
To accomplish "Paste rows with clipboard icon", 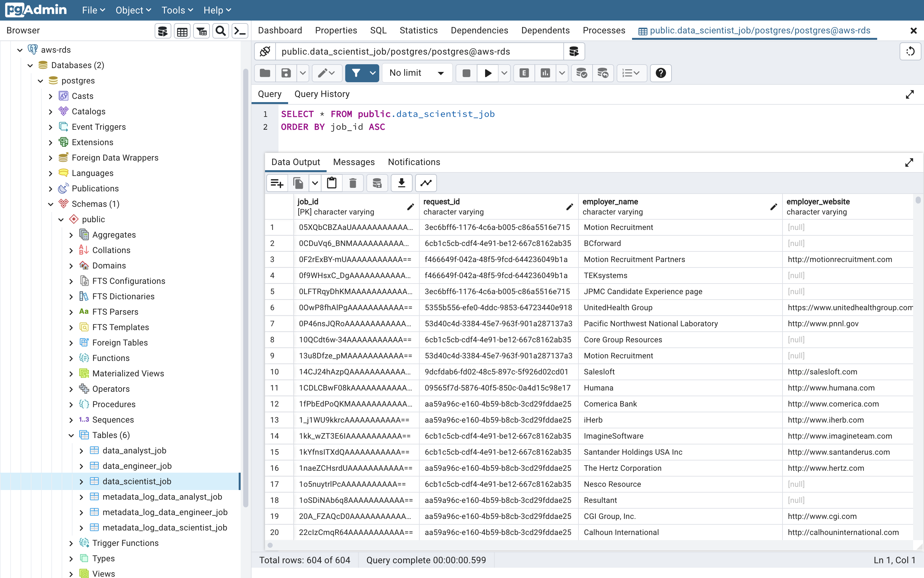I will [331, 183].
